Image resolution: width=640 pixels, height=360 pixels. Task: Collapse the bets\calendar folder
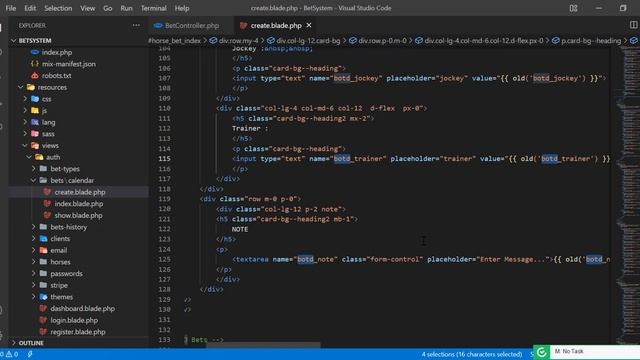(x=33, y=180)
